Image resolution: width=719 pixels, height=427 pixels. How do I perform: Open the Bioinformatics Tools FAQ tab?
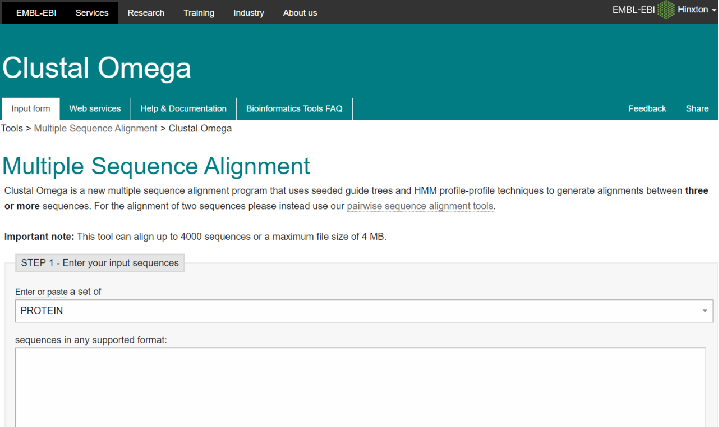pos(294,109)
